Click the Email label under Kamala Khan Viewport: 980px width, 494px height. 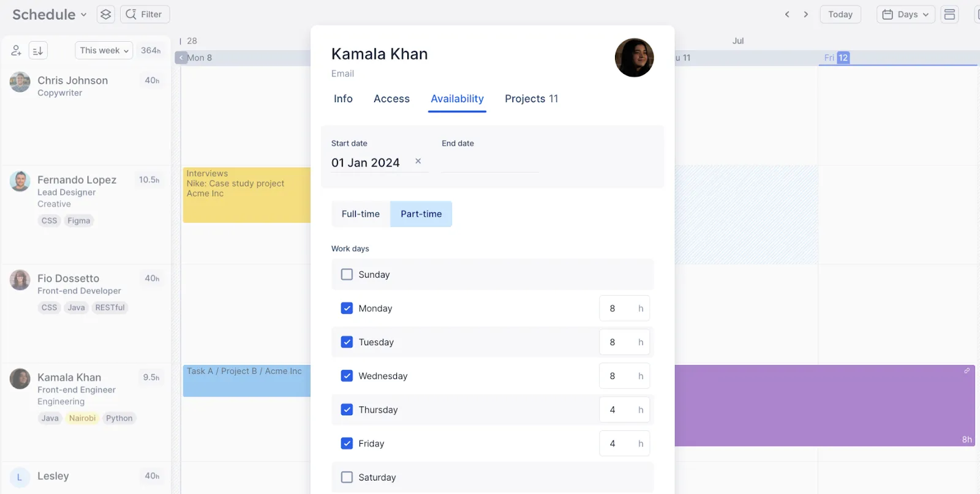pyautogui.click(x=342, y=73)
